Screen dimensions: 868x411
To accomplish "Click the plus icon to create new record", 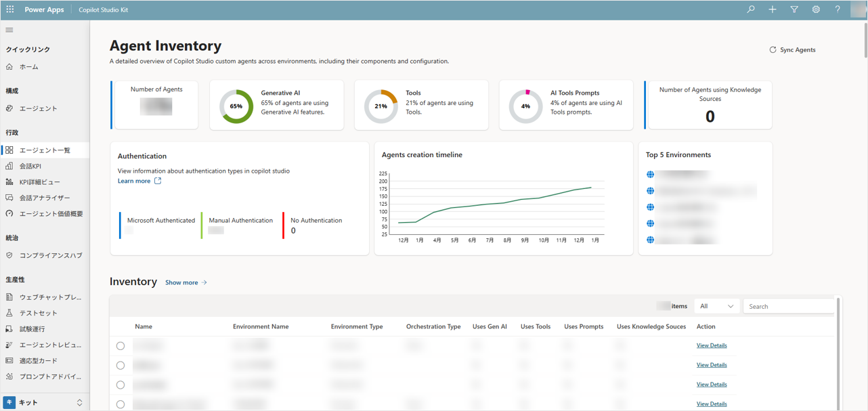I will (773, 9).
